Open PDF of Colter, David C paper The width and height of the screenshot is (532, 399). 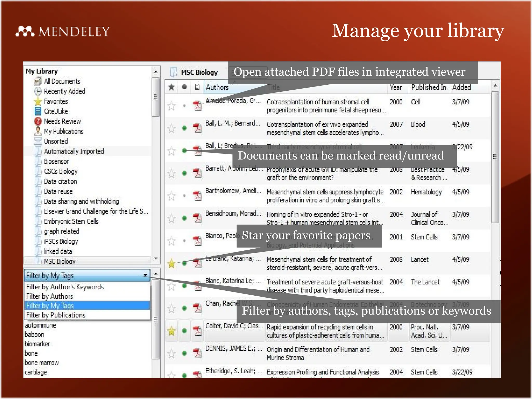(x=197, y=331)
